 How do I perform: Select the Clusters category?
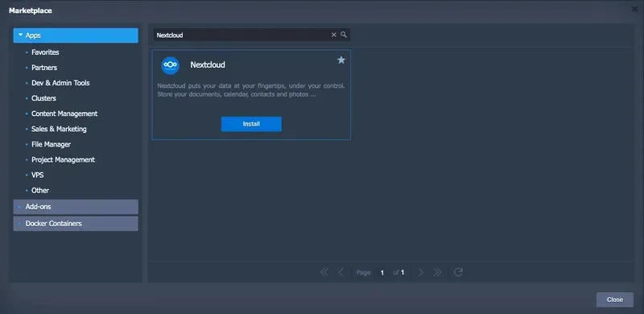tap(43, 98)
